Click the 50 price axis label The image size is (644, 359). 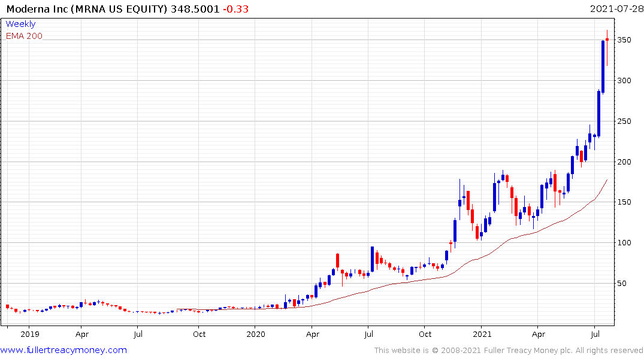622,283
